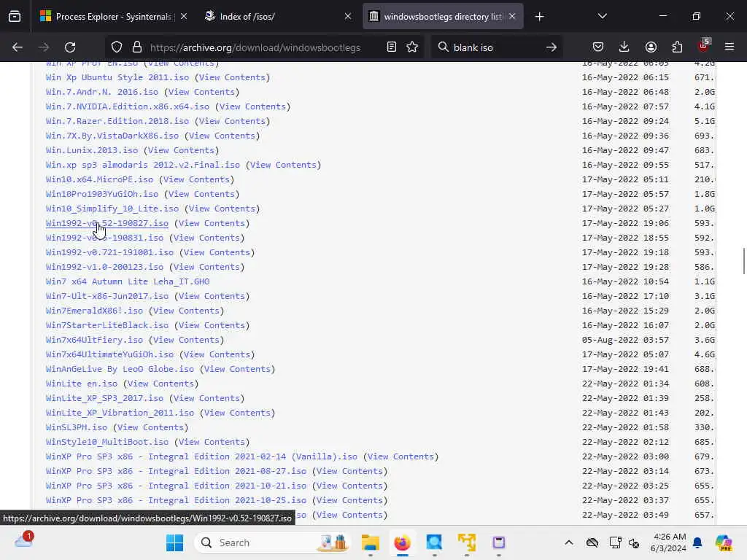
Task: View Contents of Win10_Simplify_10_Lite.iso
Action: click(222, 209)
